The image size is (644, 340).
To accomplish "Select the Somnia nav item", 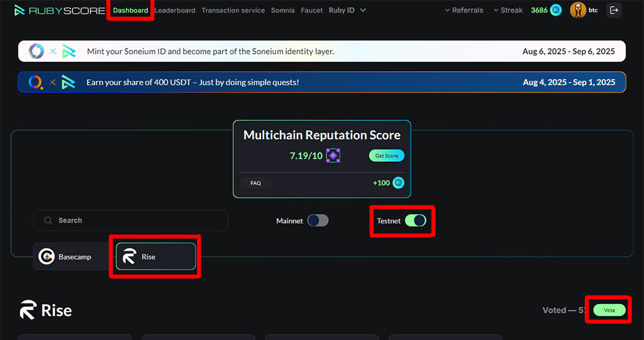I will [x=282, y=10].
